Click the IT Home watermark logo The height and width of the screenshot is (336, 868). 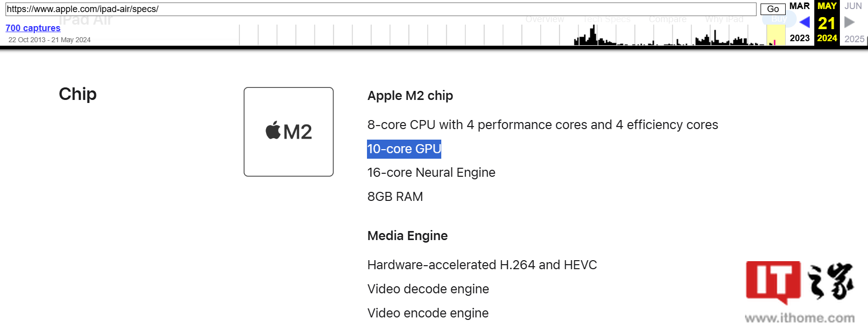799,282
